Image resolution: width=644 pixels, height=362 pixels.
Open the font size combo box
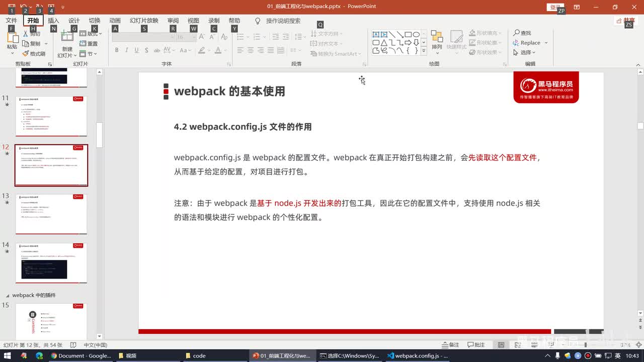pos(186,37)
